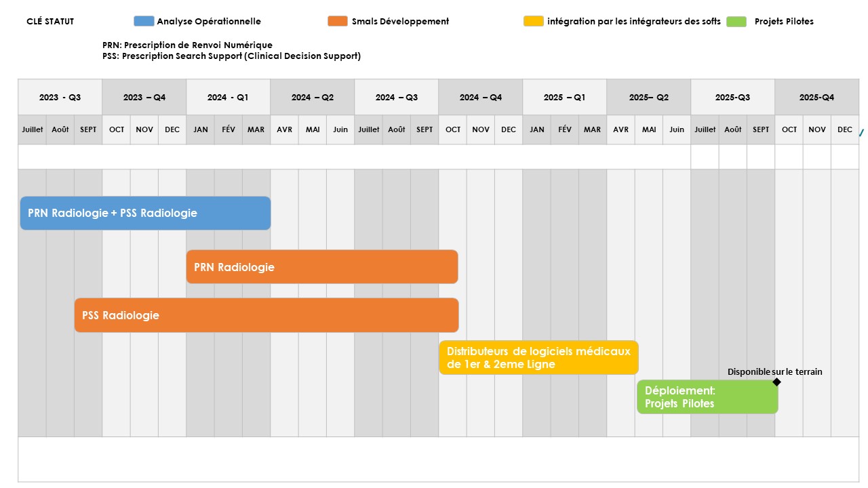The width and height of the screenshot is (868, 488).
Task: Select the orange PSS Radiologie bar
Action: (267, 315)
